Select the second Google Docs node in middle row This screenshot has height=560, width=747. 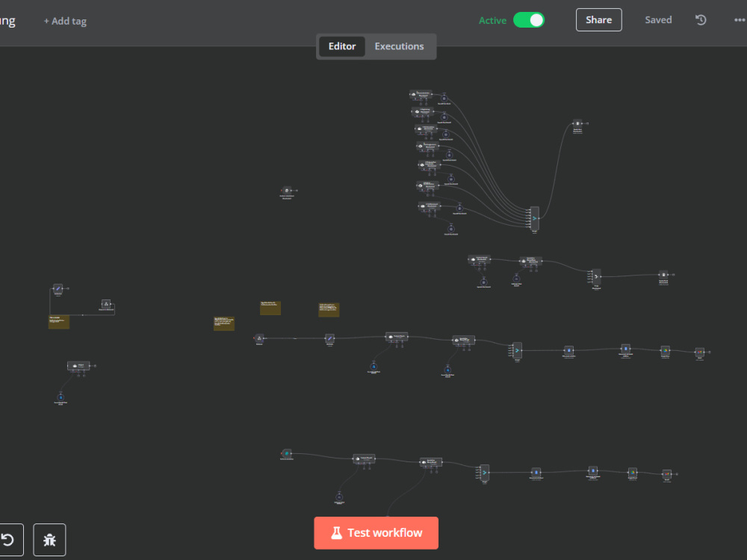pos(625,349)
